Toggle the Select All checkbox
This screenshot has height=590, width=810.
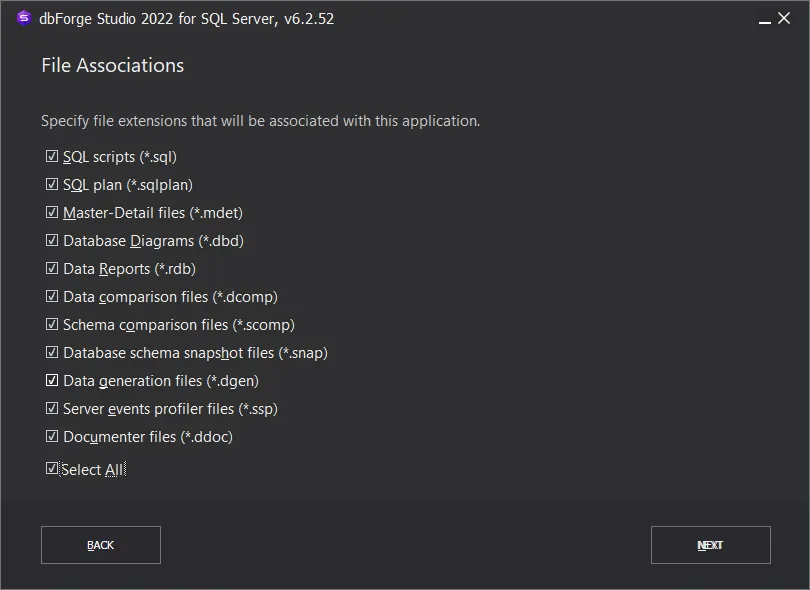click(x=52, y=469)
